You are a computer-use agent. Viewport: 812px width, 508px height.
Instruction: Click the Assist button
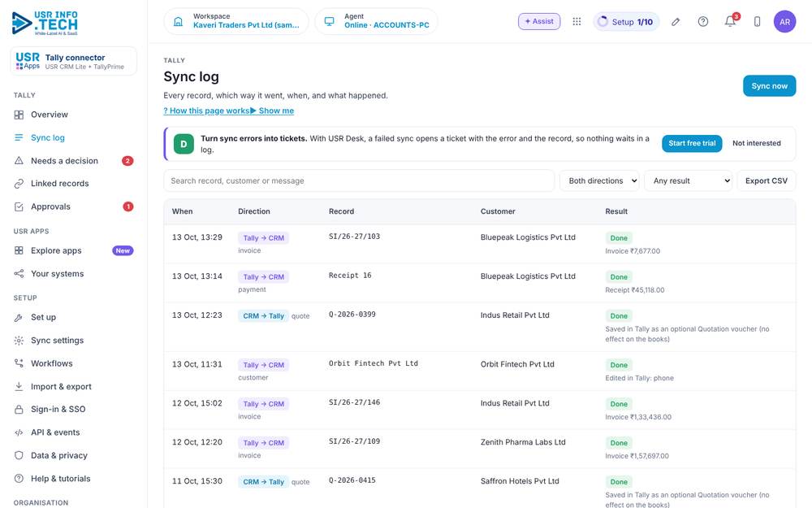539,21
